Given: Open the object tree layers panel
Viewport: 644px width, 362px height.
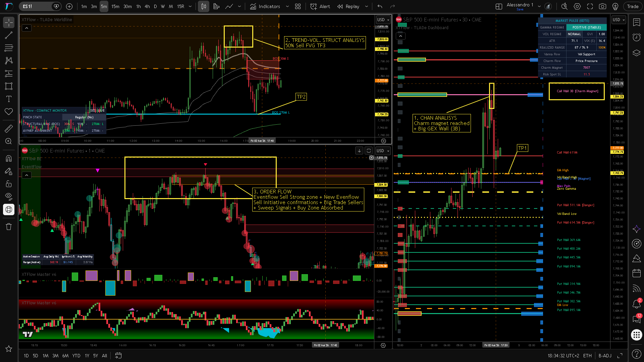Looking at the screenshot, I should click(x=636, y=53).
